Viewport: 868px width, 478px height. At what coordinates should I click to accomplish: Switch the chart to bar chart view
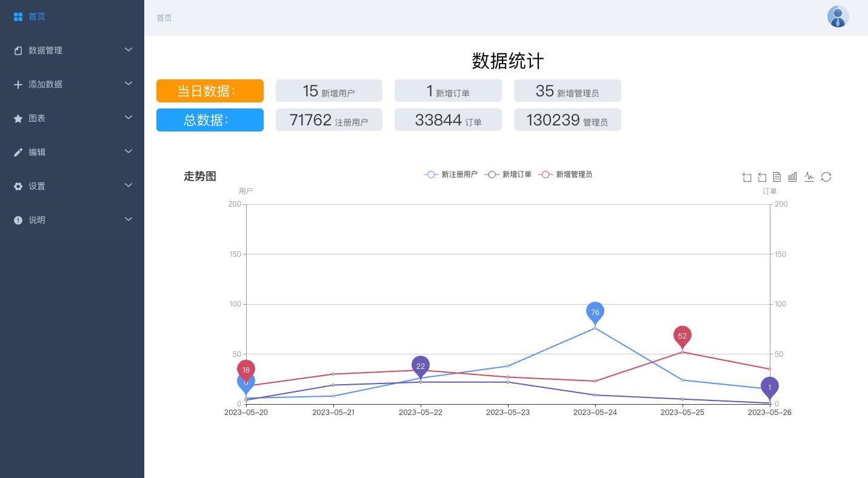click(792, 177)
